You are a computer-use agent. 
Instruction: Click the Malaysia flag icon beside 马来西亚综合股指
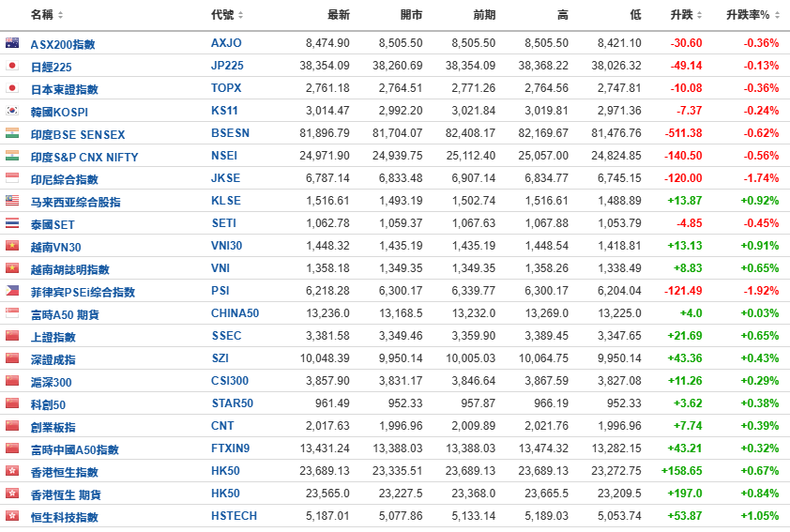(x=12, y=201)
